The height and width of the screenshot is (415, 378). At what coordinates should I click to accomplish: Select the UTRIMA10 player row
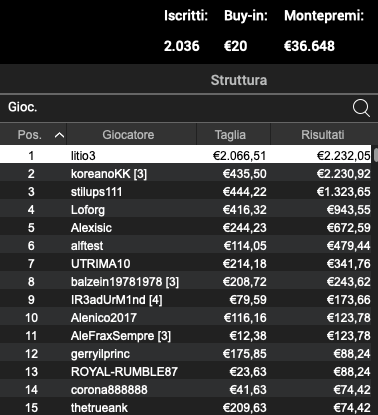click(x=185, y=263)
